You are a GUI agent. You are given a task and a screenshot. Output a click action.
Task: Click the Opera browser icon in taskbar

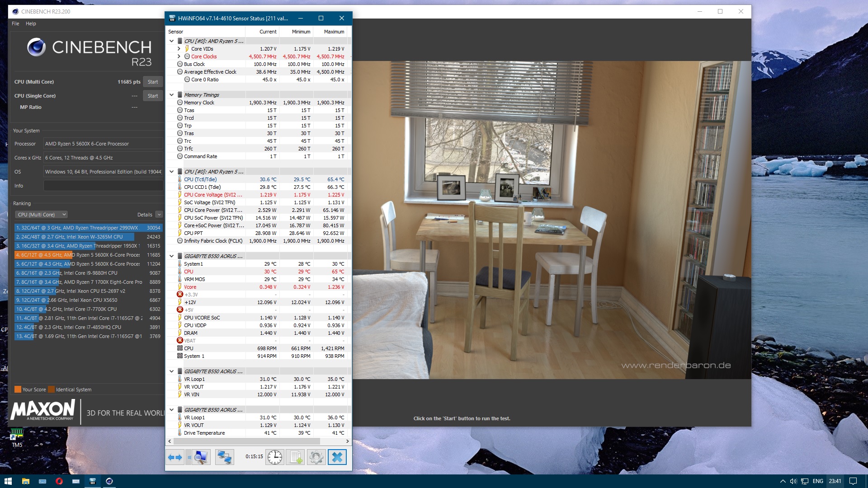click(x=59, y=481)
